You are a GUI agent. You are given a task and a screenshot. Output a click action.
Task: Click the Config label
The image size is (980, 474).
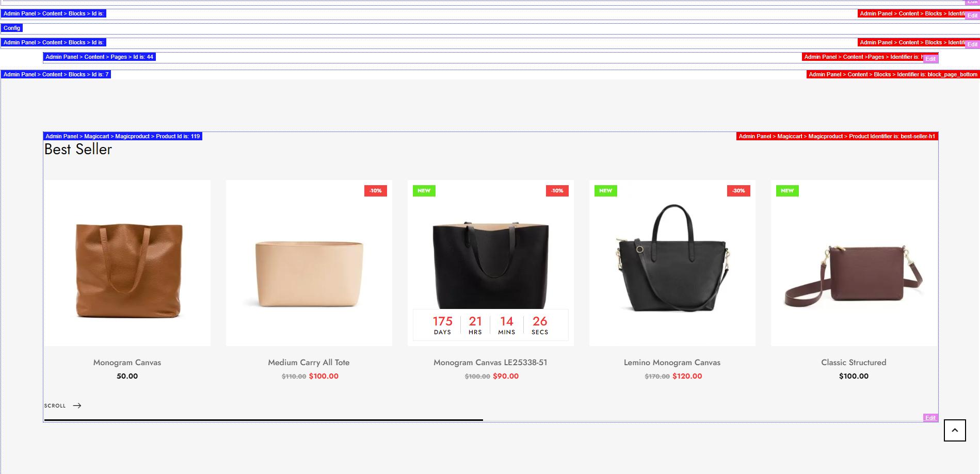(x=12, y=28)
